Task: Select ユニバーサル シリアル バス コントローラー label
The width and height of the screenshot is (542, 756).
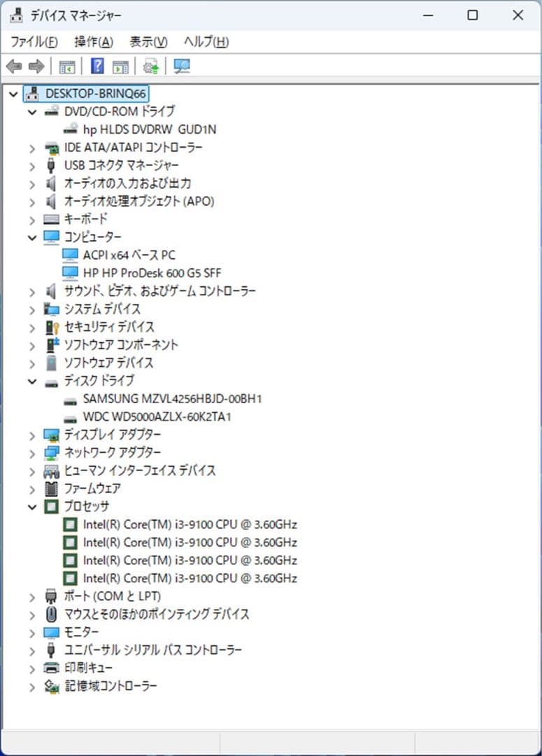Action: coord(153,650)
